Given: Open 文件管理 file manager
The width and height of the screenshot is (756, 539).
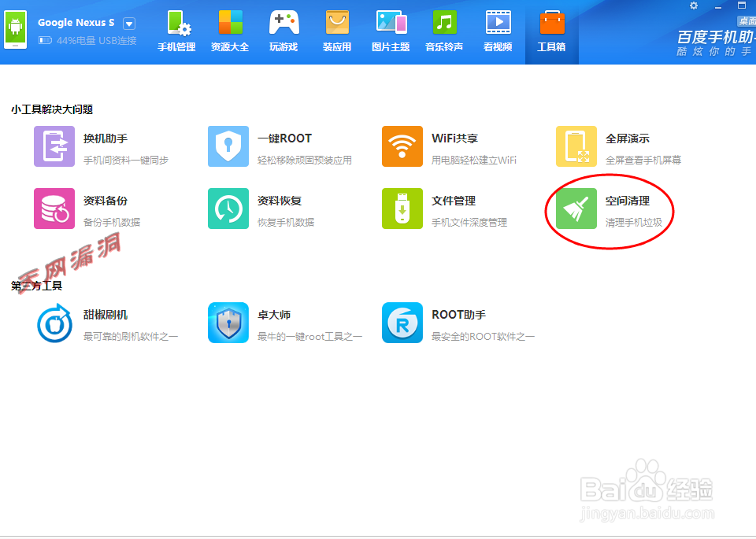Looking at the screenshot, I should [x=402, y=209].
